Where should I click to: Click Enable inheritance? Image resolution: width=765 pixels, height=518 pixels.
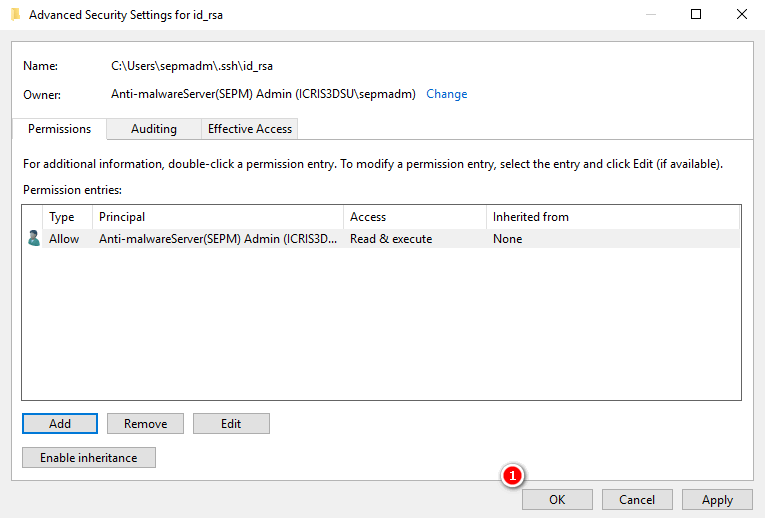click(89, 458)
